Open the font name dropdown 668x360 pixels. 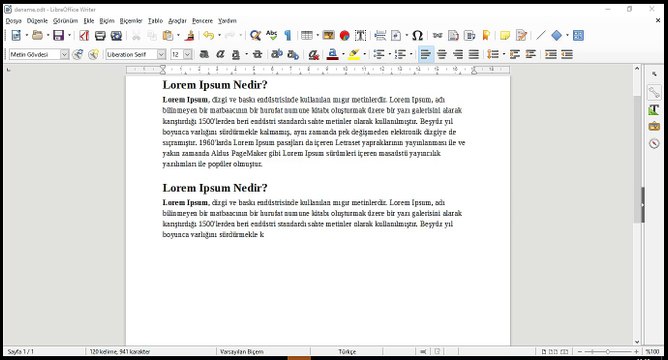point(161,54)
